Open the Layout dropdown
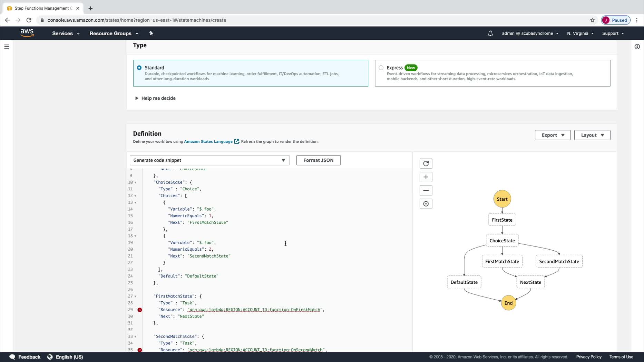644x362 pixels. [x=592, y=135]
